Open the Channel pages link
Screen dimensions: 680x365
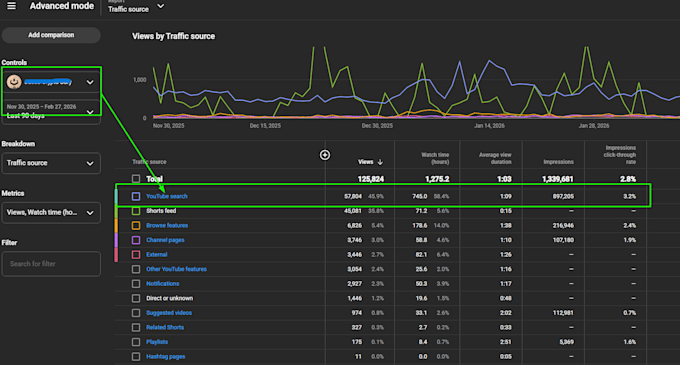coord(165,240)
